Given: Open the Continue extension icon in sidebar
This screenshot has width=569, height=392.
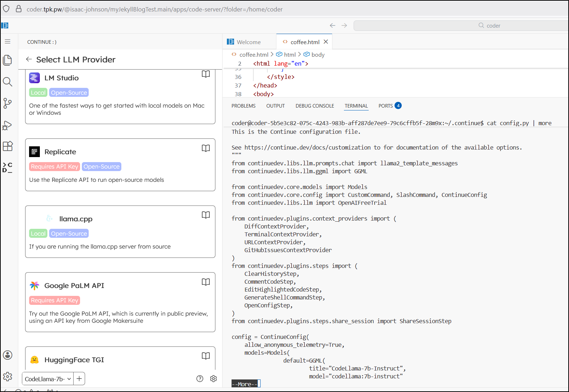Looking at the screenshot, I should 8,167.
